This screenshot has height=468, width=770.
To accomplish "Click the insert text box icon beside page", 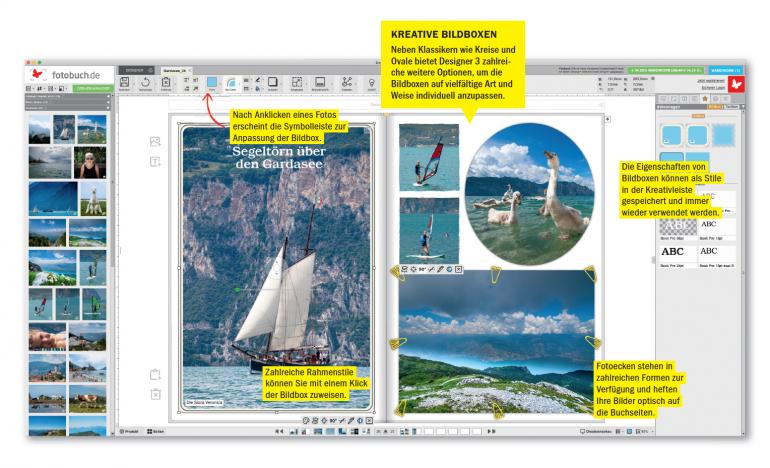I will coord(155,162).
